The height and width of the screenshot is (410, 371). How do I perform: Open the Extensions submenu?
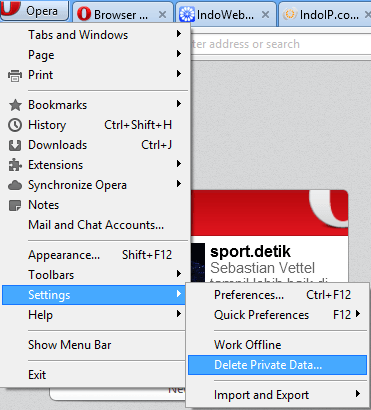click(95, 165)
